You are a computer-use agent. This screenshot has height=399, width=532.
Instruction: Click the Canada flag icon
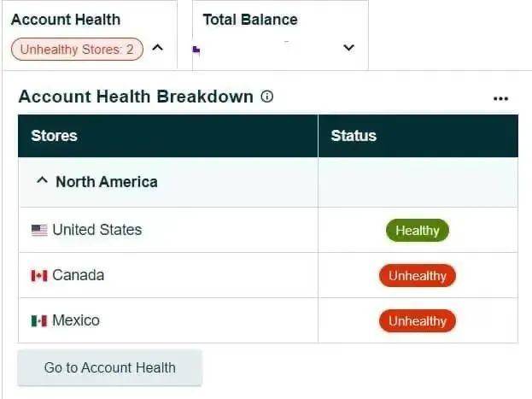[39, 275]
